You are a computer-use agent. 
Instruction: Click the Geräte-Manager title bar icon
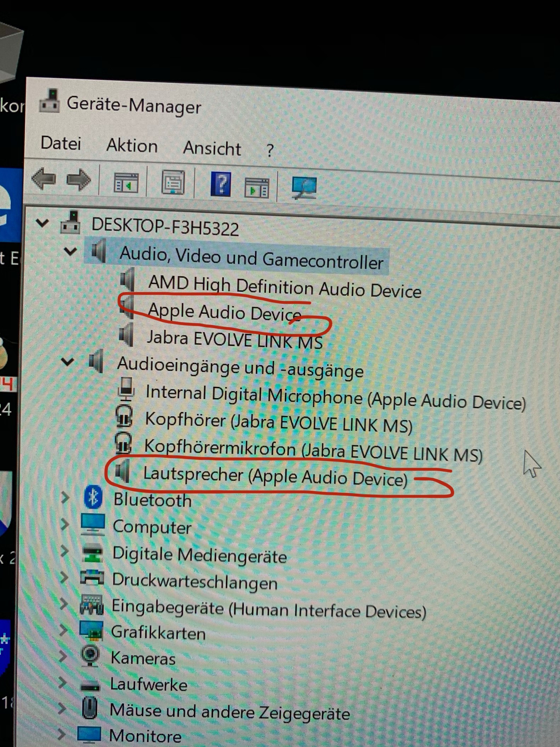[x=50, y=101]
